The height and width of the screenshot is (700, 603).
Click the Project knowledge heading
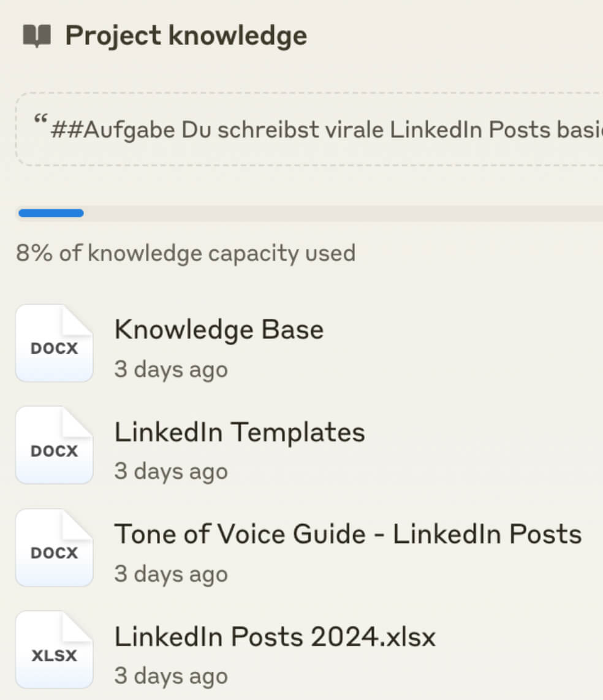[x=186, y=36]
